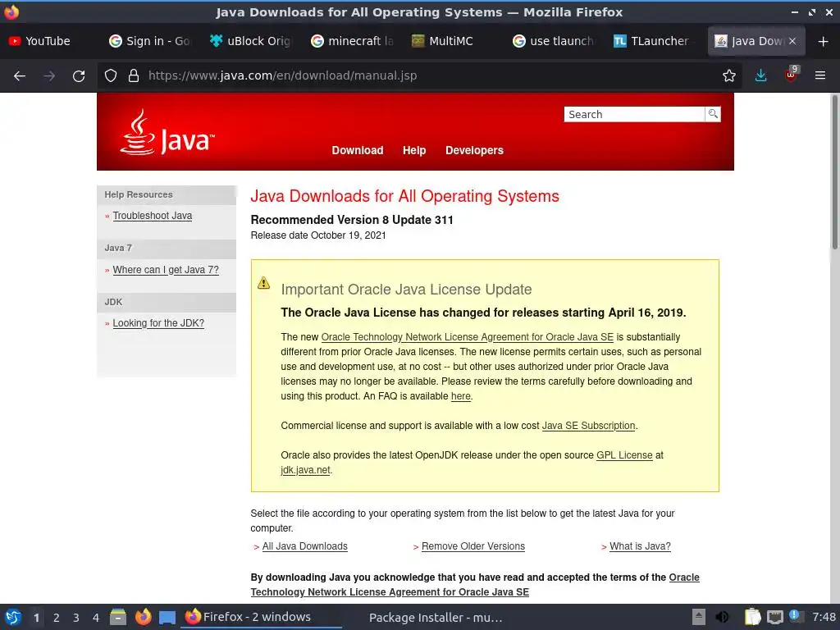Open the Developers menu on Java site
The image size is (840, 630).
pos(474,151)
